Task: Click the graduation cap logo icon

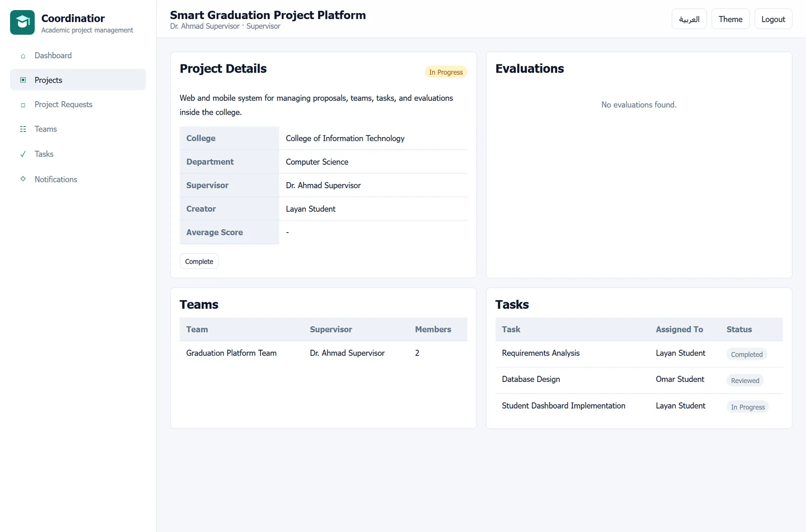Action: [x=22, y=22]
